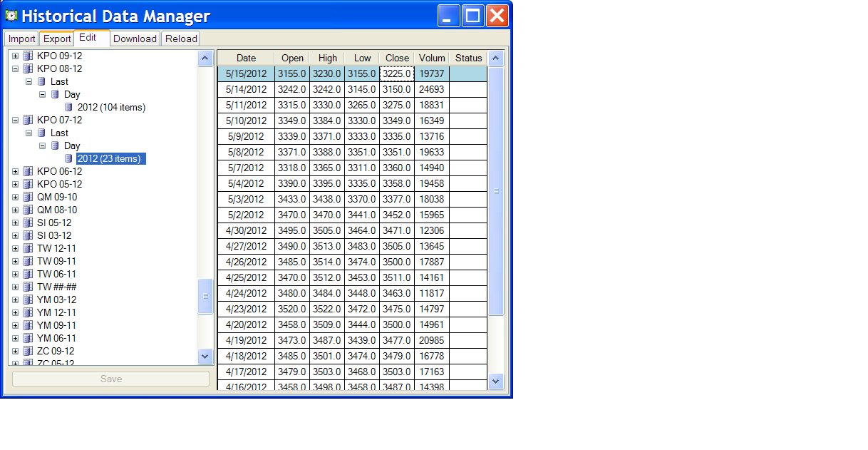Collapse the Day node under KPO 08-12

tap(42, 94)
